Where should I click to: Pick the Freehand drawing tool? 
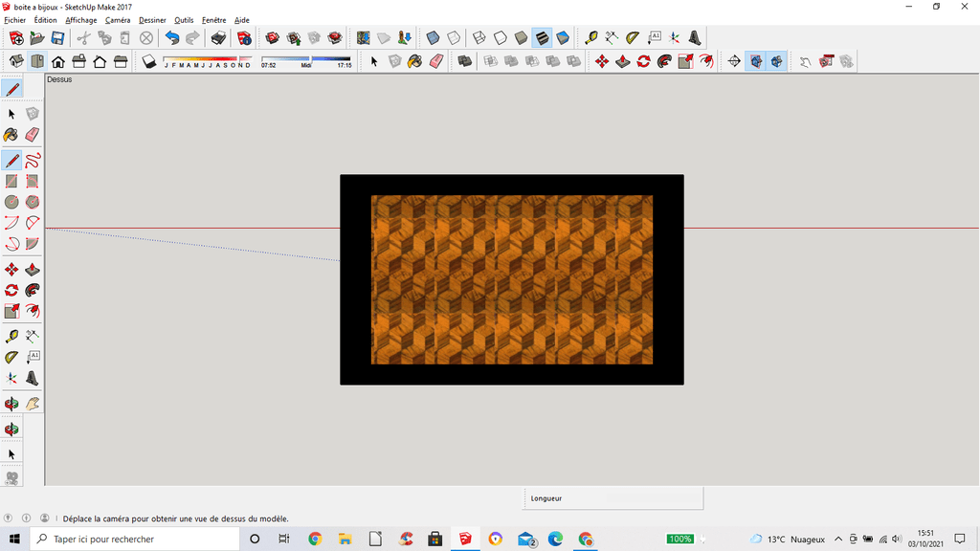(33, 161)
